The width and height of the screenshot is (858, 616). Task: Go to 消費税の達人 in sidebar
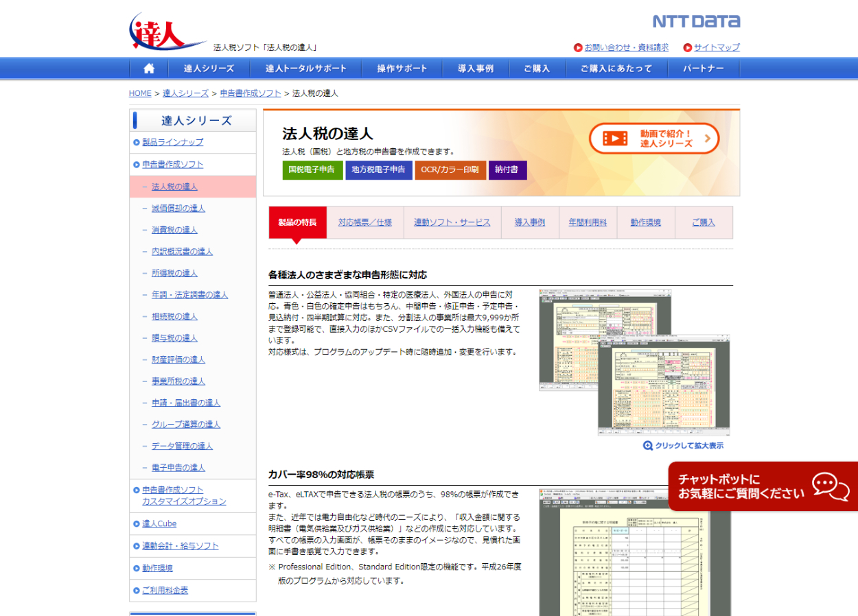174,230
